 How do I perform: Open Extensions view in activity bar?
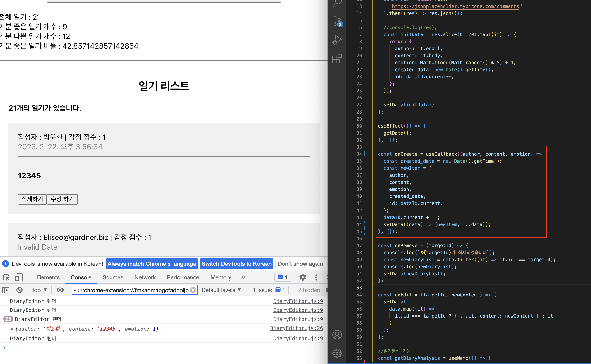pyautogui.click(x=337, y=58)
